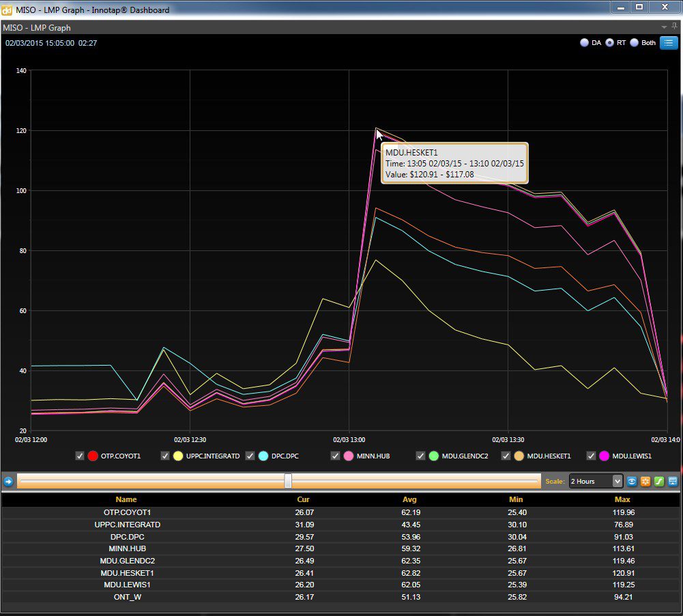The height and width of the screenshot is (616, 683).
Task: Click the blue arrow button left of slider
Action: click(8, 482)
